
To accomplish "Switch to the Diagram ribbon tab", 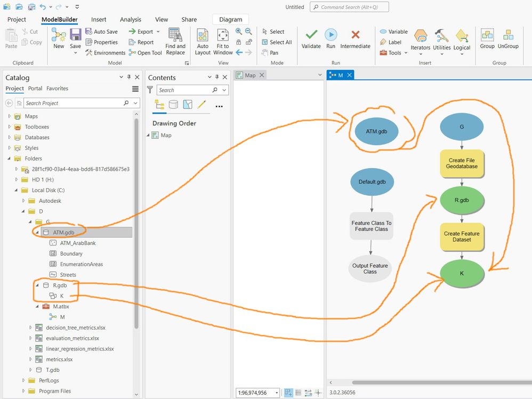I will pos(231,19).
